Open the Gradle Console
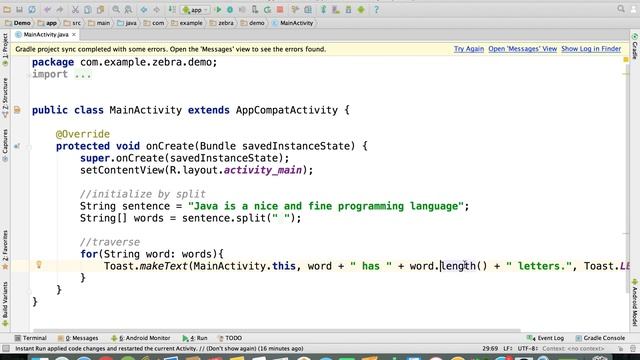Screen dimensions: 640x360 pos(600,338)
